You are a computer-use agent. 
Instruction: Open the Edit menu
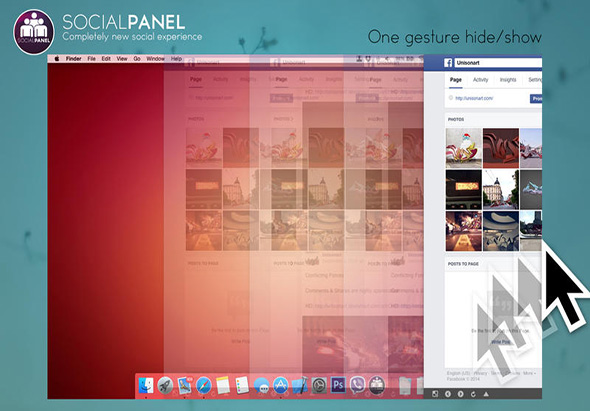click(x=106, y=59)
